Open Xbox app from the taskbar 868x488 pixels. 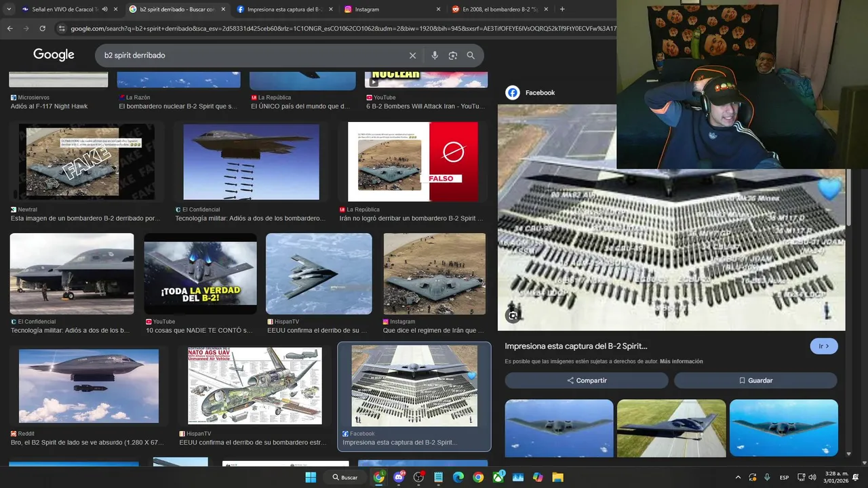(x=498, y=477)
